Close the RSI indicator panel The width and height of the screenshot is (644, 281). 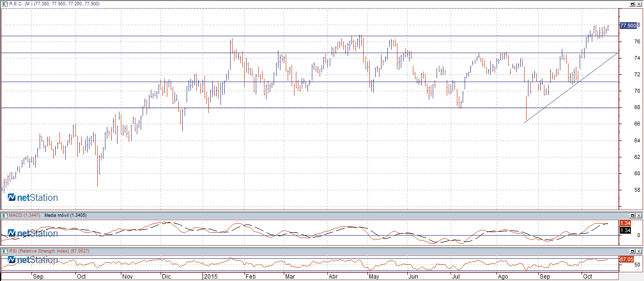(x=639, y=252)
